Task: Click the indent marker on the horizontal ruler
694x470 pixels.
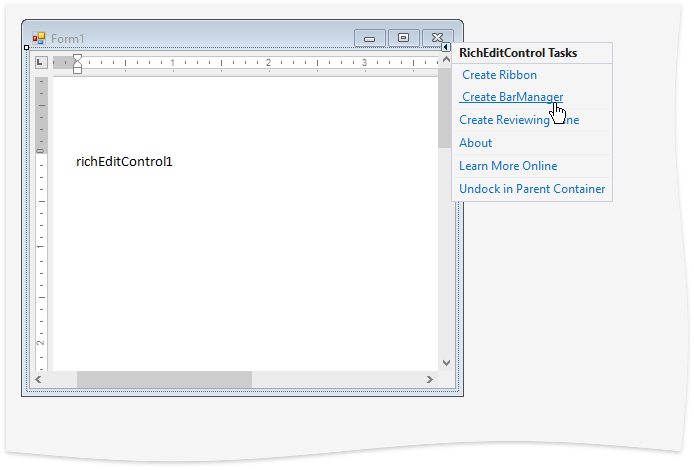Action: (77, 63)
